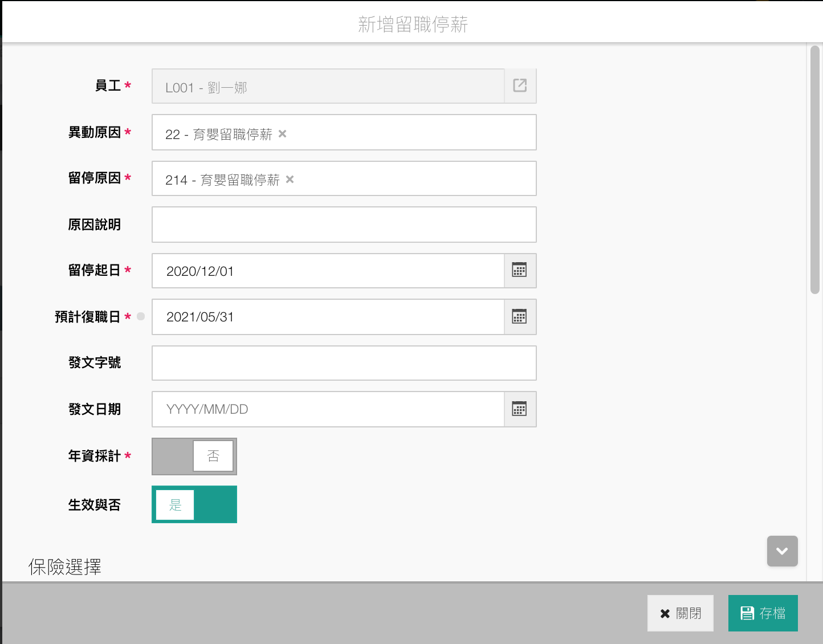Open calendar picker for 預計復職日

point(519,317)
